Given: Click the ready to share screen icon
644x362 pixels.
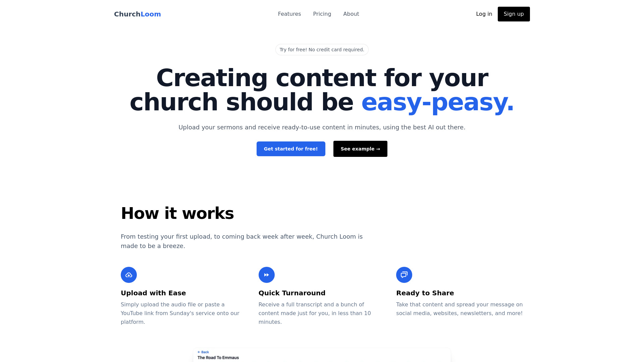Looking at the screenshot, I should click(404, 275).
